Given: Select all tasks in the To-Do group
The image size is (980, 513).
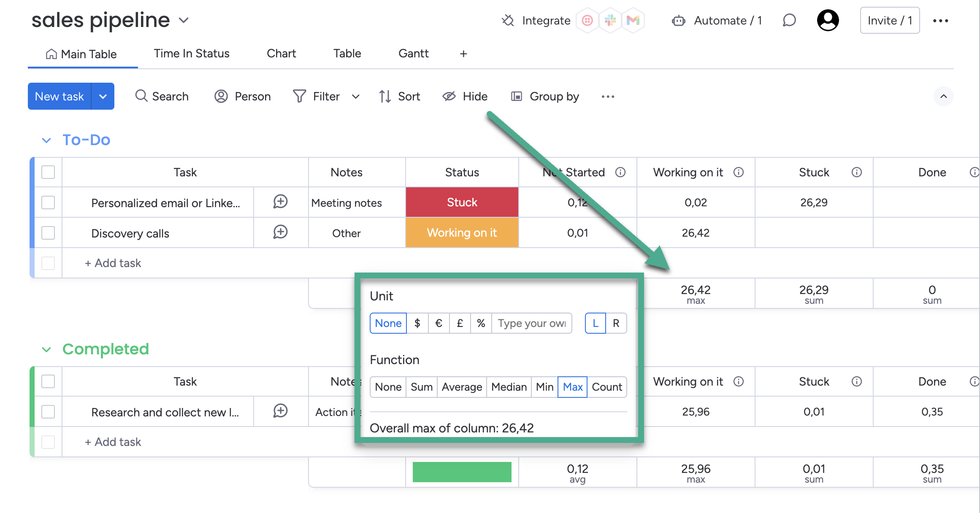Looking at the screenshot, I should tap(48, 172).
